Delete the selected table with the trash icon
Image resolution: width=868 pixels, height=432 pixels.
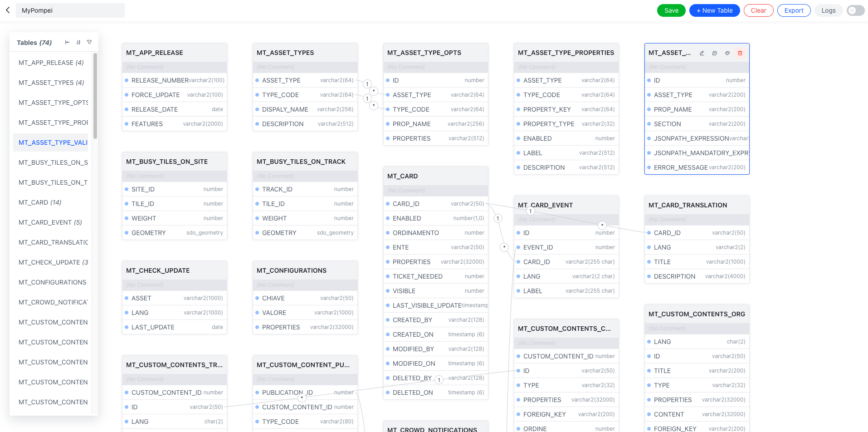point(740,53)
